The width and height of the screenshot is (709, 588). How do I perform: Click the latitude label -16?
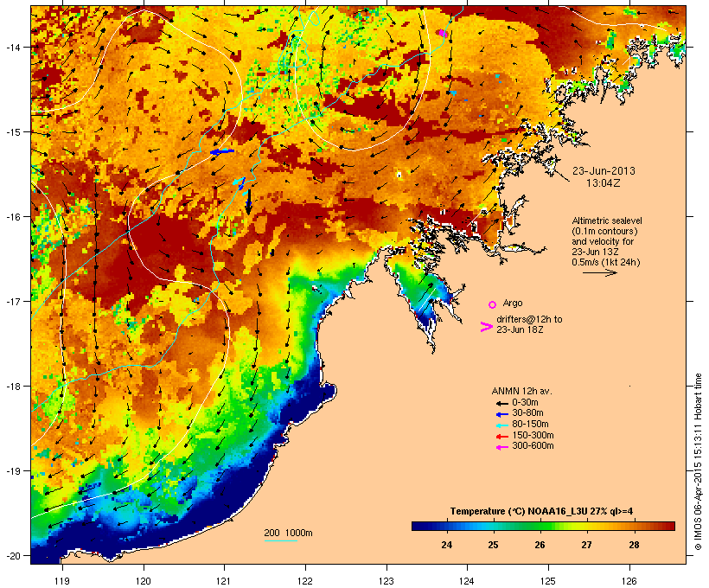(13, 217)
